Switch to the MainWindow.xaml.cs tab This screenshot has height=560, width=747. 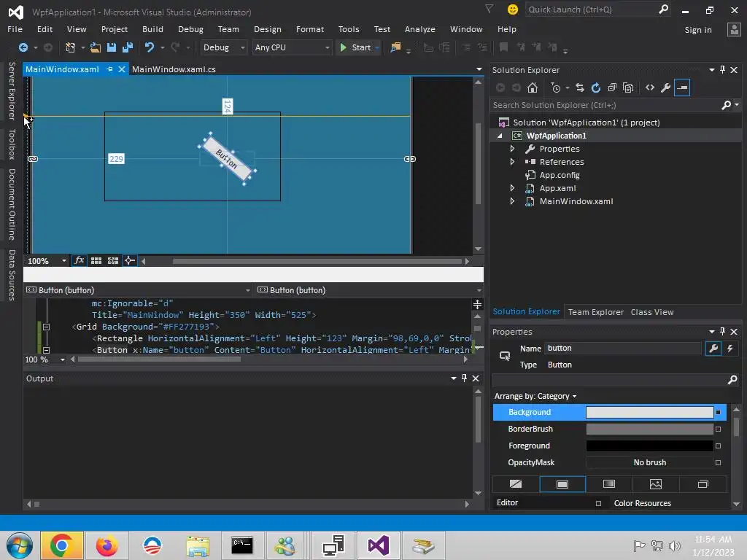174,69
